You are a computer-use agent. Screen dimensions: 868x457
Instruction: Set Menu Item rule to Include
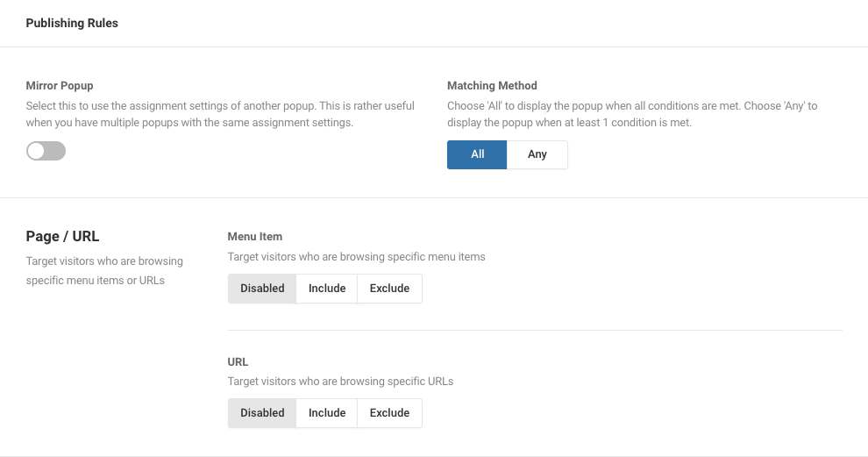point(327,289)
